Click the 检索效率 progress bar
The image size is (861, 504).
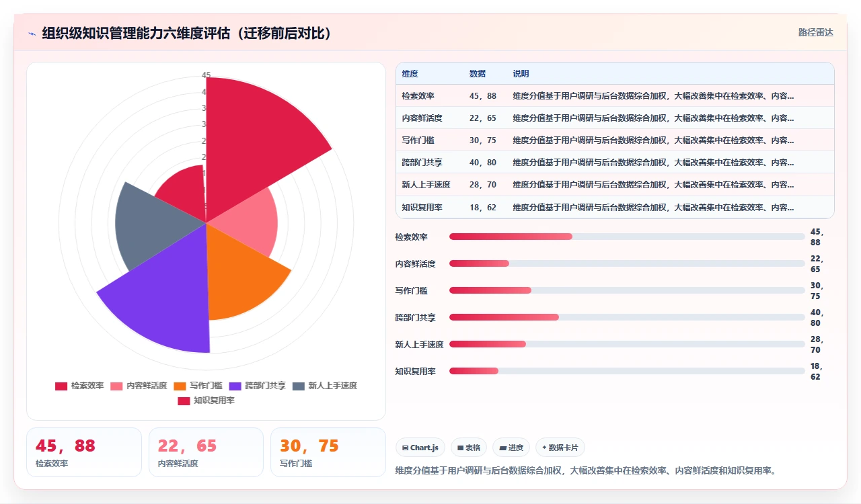pyautogui.click(x=627, y=237)
